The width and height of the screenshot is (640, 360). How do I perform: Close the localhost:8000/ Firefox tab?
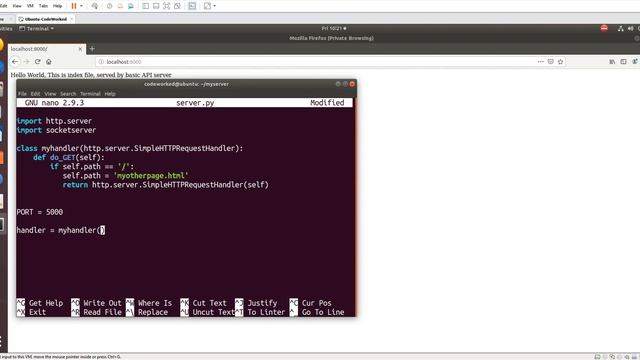pos(80,49)
